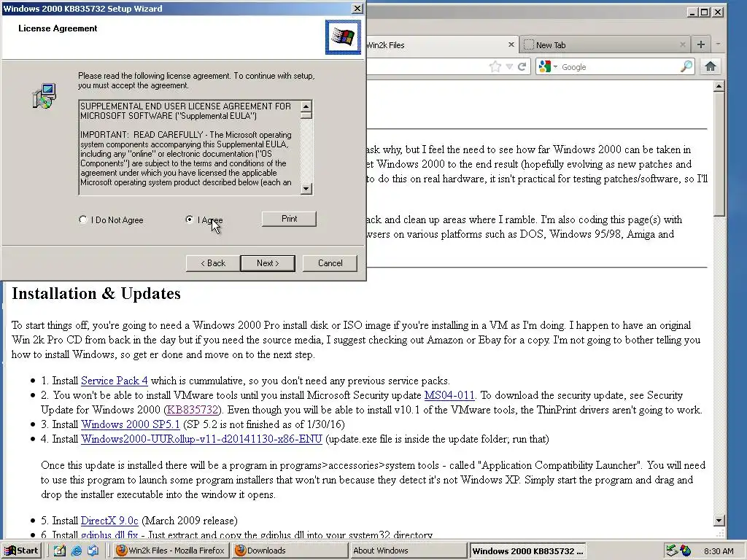Click the Show Desktop quick launch icon
Screen dimensions: 747x560
[60, 551]
